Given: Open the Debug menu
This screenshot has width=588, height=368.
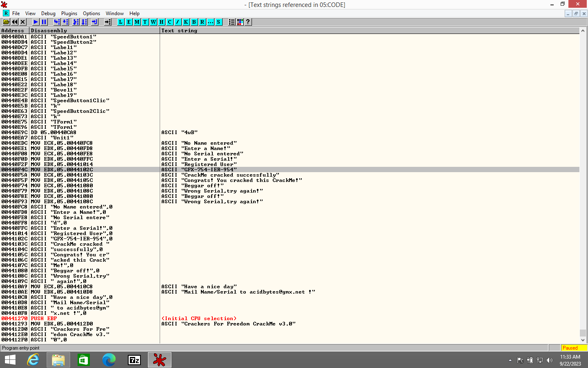Looking at the screenshot, I should (48, 13).
